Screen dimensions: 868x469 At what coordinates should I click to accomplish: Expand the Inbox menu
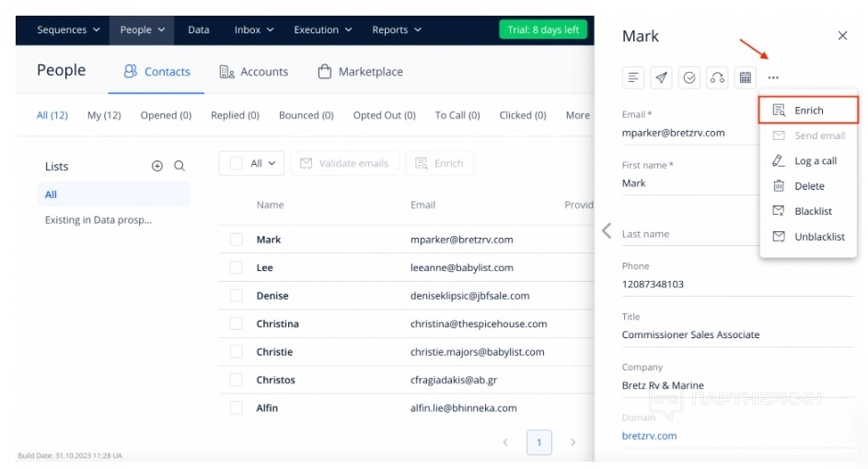(253, 29)
